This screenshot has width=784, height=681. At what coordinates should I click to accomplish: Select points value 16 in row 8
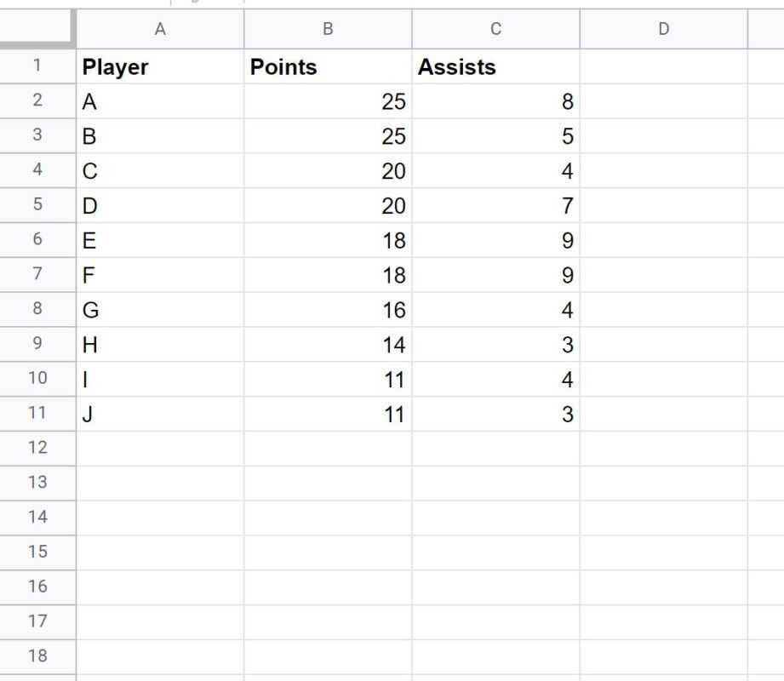tap(328, 310)
